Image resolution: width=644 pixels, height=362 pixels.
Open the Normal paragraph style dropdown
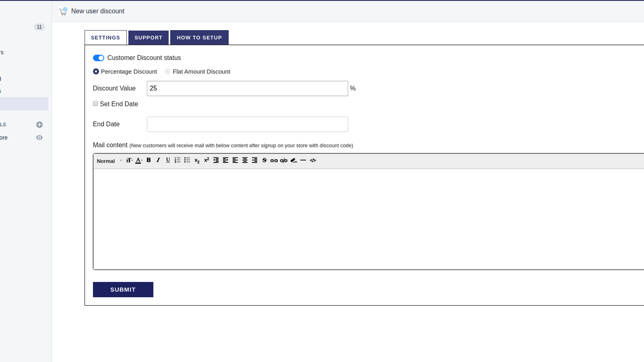[109, 161]
